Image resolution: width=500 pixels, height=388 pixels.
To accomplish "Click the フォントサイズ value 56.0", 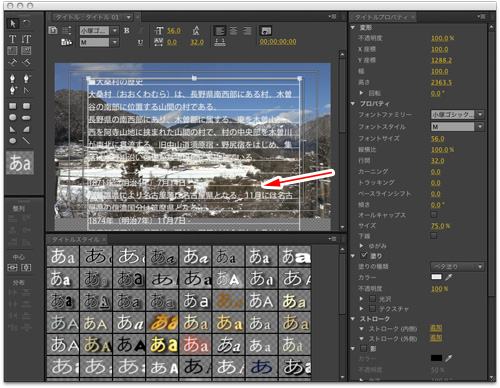I will [x=437, y=138].
